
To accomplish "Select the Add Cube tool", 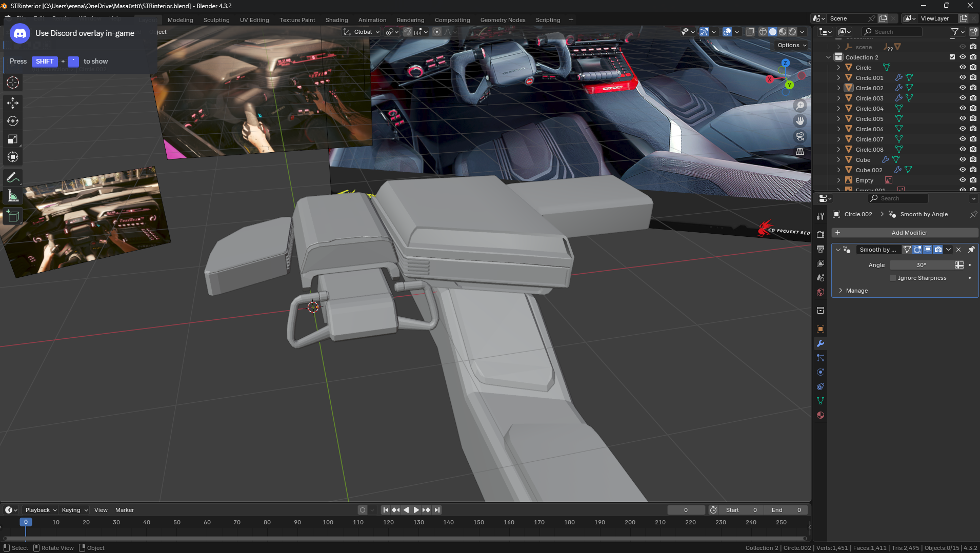I will pyautogui.click(x=13, y=216).
